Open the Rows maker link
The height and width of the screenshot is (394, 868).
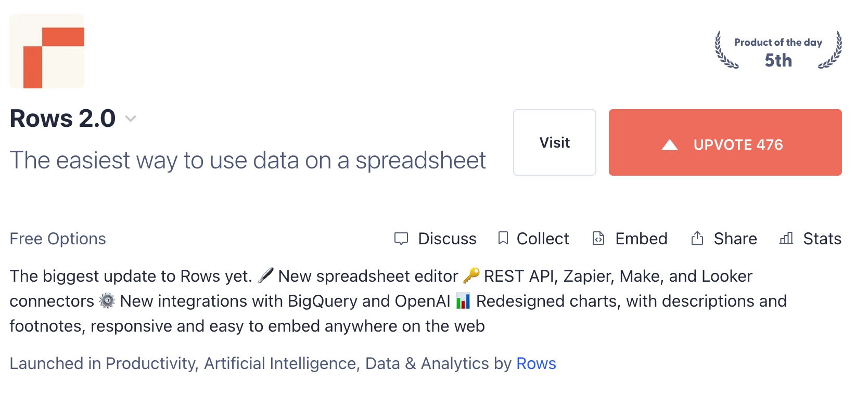coord(536,363)
